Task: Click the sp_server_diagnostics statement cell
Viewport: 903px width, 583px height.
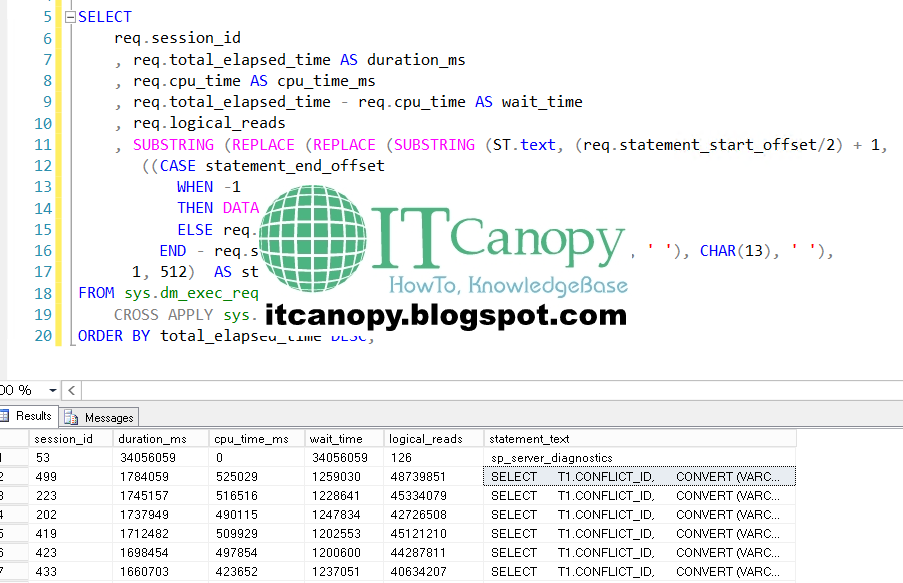Action: 640,458
